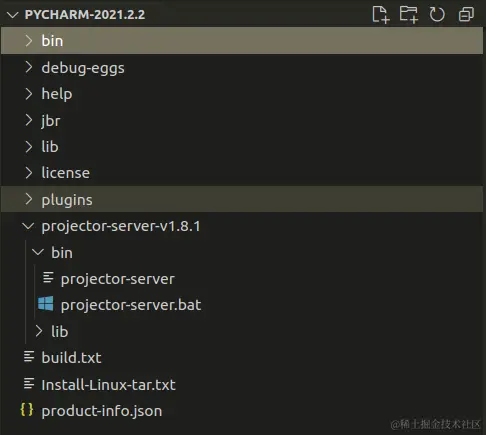Click the file icon beside Install-Linux-tar.txt
The height and width of the screenshot is (435, 486).
29,383
